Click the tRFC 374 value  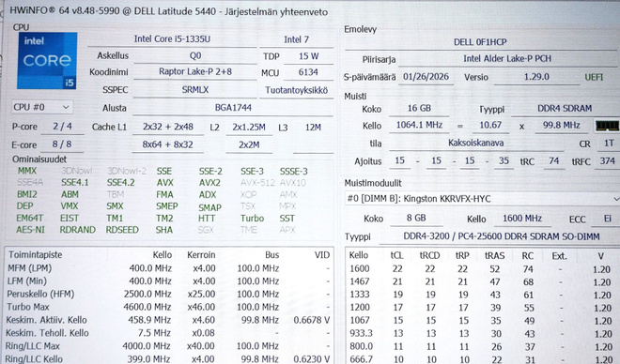(x=607, y=161)
